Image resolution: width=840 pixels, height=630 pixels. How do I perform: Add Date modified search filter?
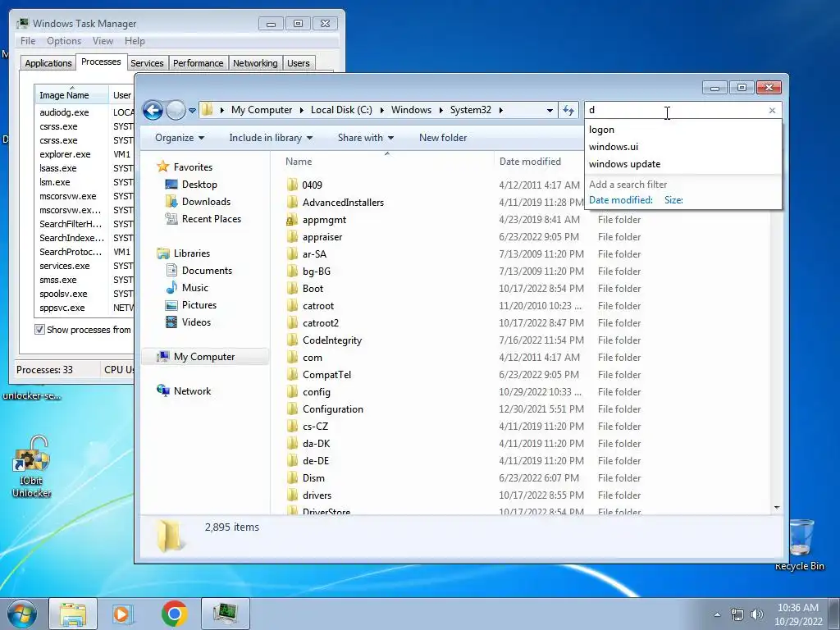click(621, 200)
